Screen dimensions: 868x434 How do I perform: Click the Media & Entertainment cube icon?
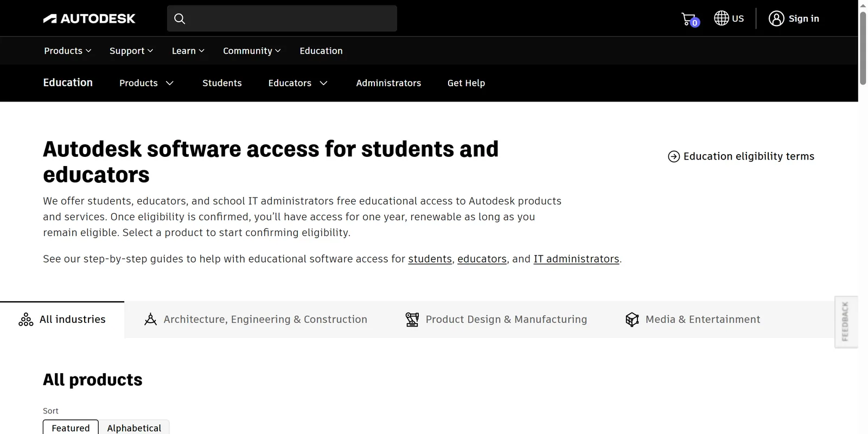pyautogui.click(x=632, y=320)
